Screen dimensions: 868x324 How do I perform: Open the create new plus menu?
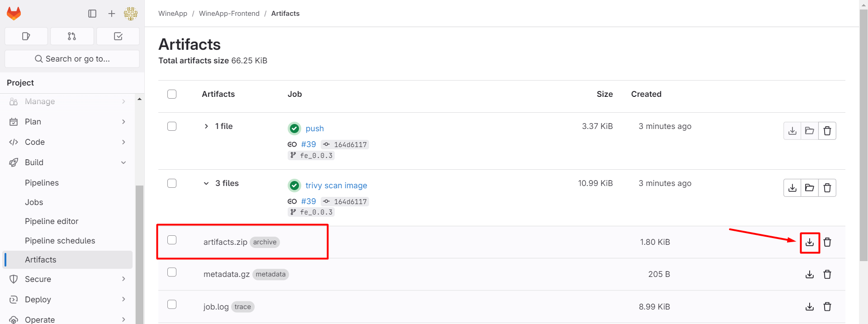(112, 14)
